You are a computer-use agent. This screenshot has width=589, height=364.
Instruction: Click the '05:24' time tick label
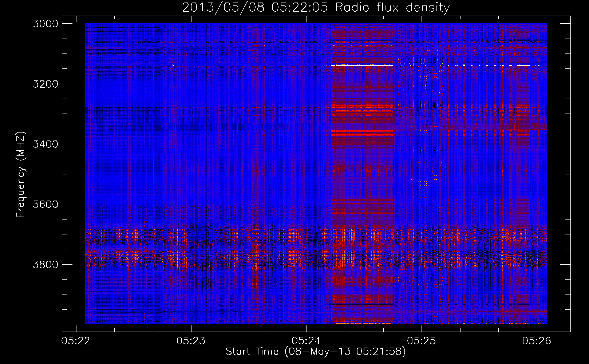306,341
